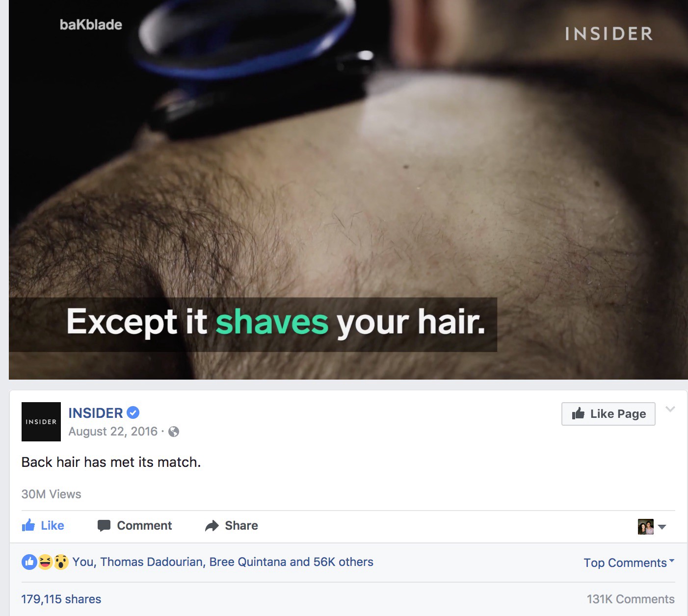This screenshot has width=688, height=616.
Task: Expand the comment-as profile picture selector
Action: pyautogui.click(x=652, y=527)
